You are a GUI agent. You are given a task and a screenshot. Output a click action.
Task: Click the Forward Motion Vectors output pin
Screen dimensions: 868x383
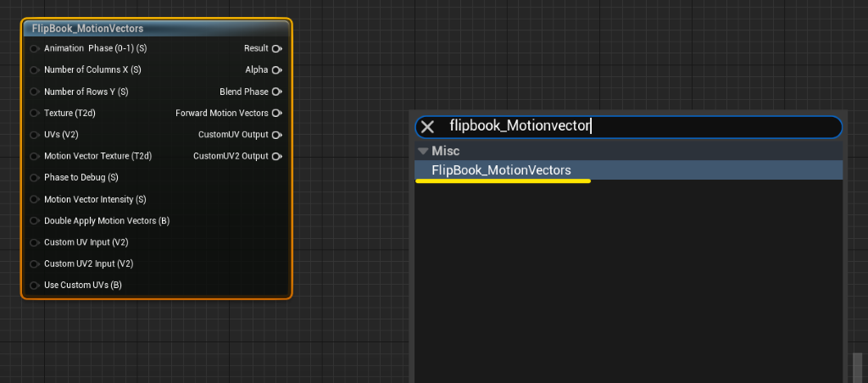click(x=277, y=114)
